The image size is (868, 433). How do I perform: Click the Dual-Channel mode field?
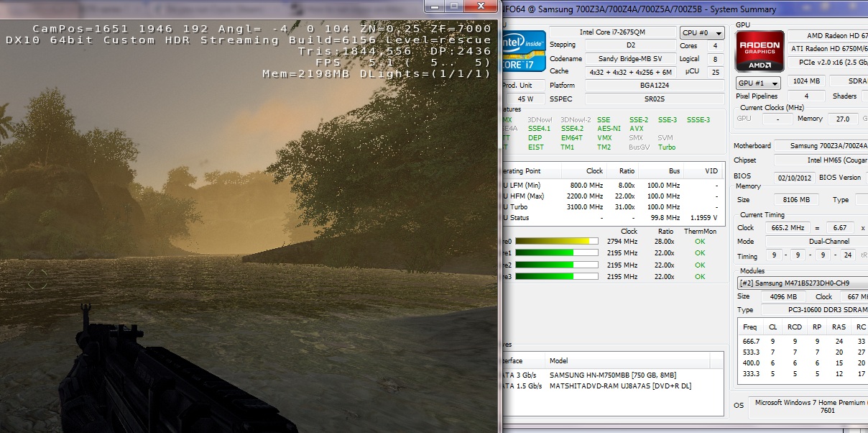(816, 242)
